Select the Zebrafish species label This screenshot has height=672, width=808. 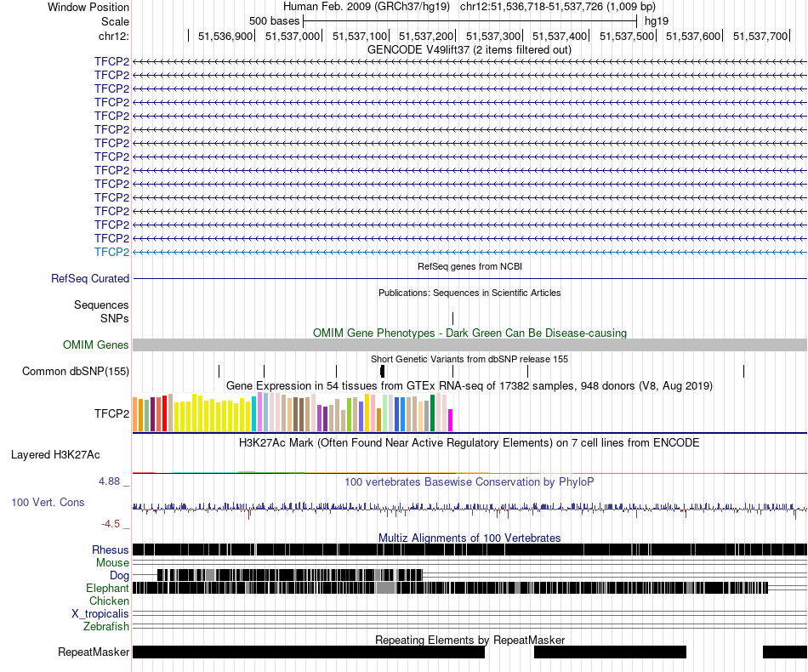tap(106, 626)
